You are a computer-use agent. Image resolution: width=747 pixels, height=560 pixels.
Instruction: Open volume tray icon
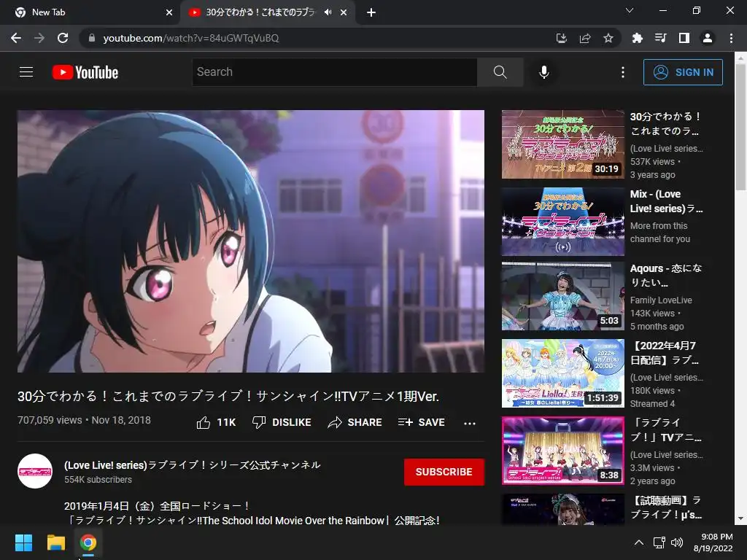pos(676,542)
